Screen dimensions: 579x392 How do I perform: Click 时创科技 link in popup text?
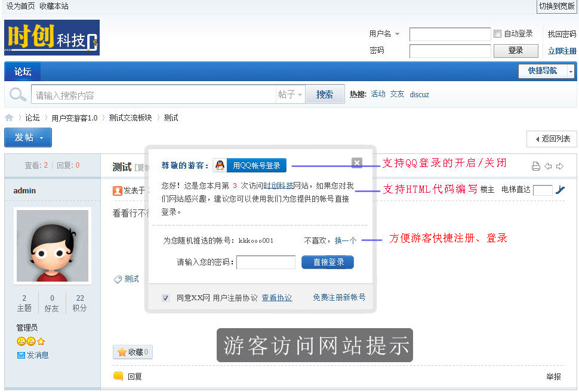(278, 186)
